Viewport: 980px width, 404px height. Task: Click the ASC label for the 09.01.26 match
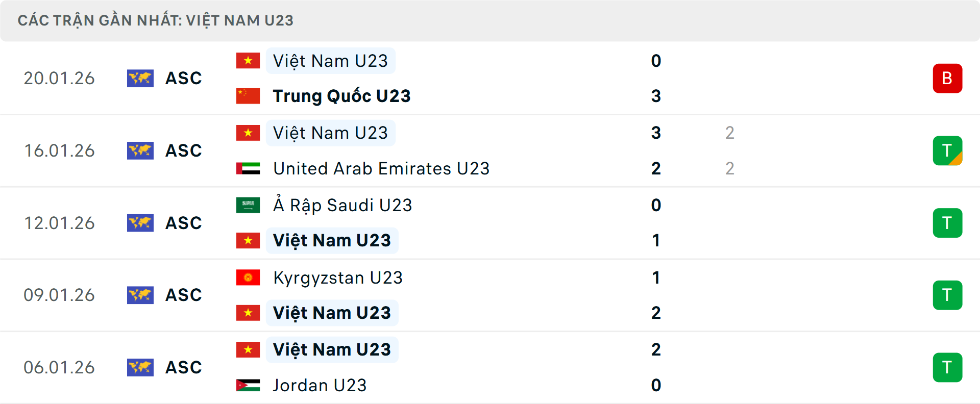pyautogui.click(x=183, y=295)
